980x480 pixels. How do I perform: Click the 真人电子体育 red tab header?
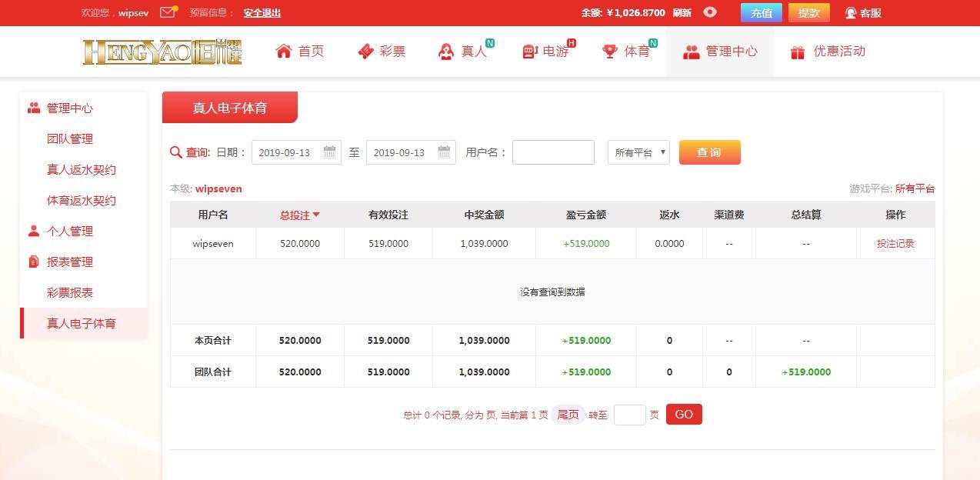tap(230, 108)
